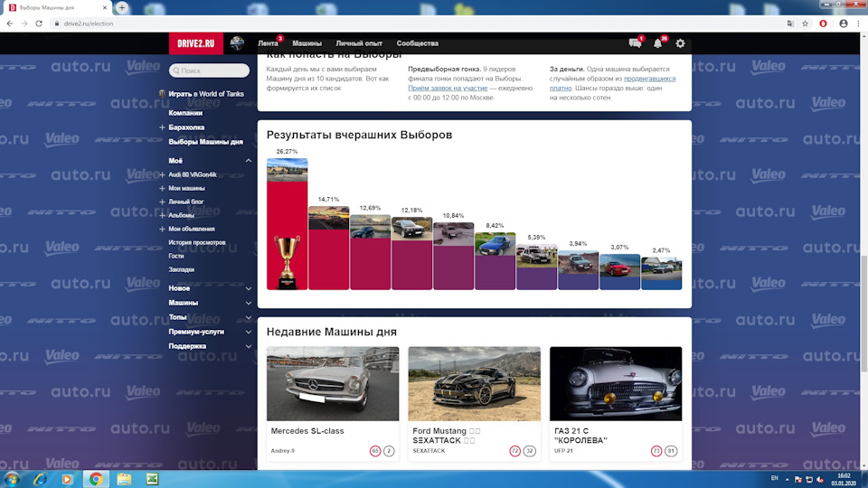Image resolution: width=868 pixels, height=488 pixels.
Task: Open Internet Explorer from taskbar
Action: click(40, 479)
